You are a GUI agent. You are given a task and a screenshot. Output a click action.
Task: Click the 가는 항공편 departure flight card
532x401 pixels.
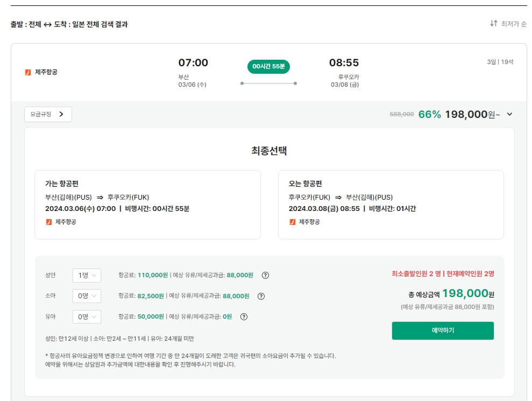coord(148,205)
